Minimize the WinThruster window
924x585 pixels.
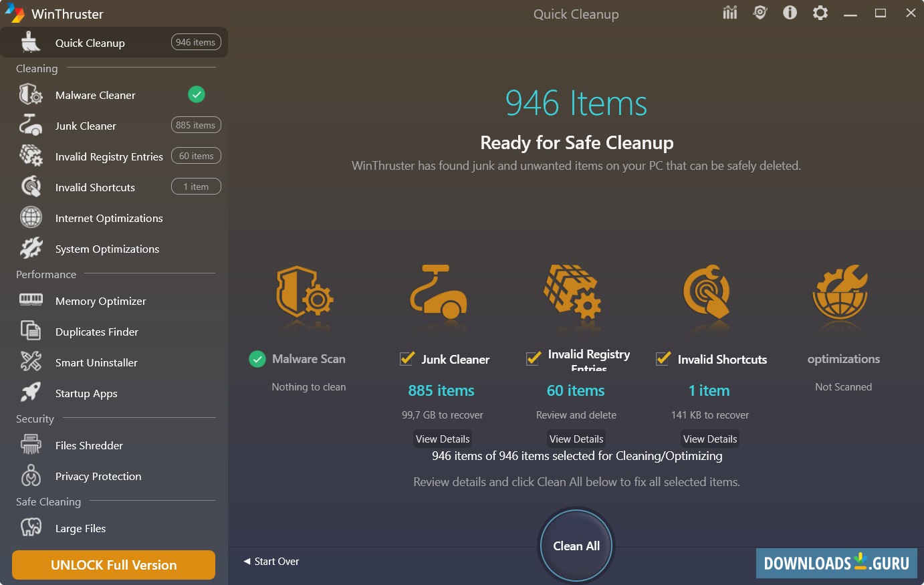tap(850, 13)
